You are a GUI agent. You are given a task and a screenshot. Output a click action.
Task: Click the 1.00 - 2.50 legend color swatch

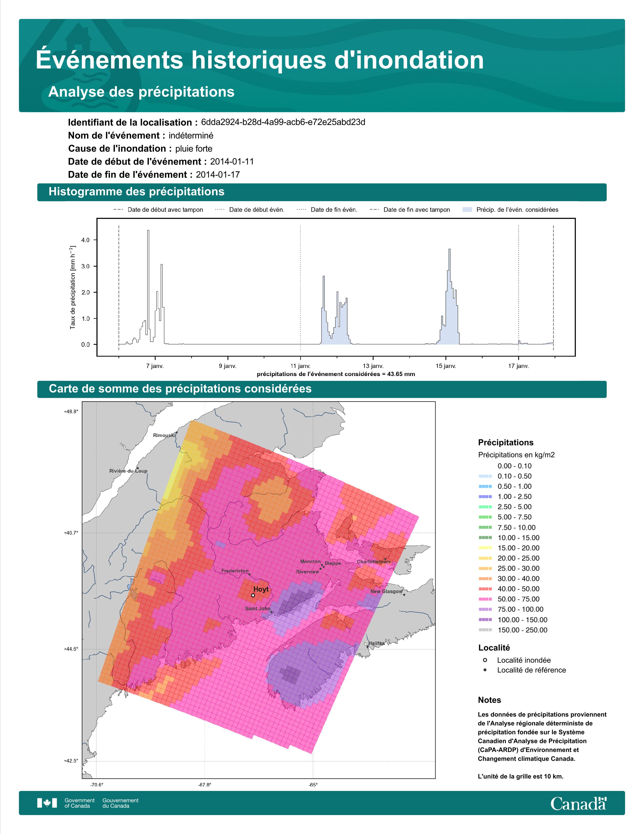click(x=485, y=496)
